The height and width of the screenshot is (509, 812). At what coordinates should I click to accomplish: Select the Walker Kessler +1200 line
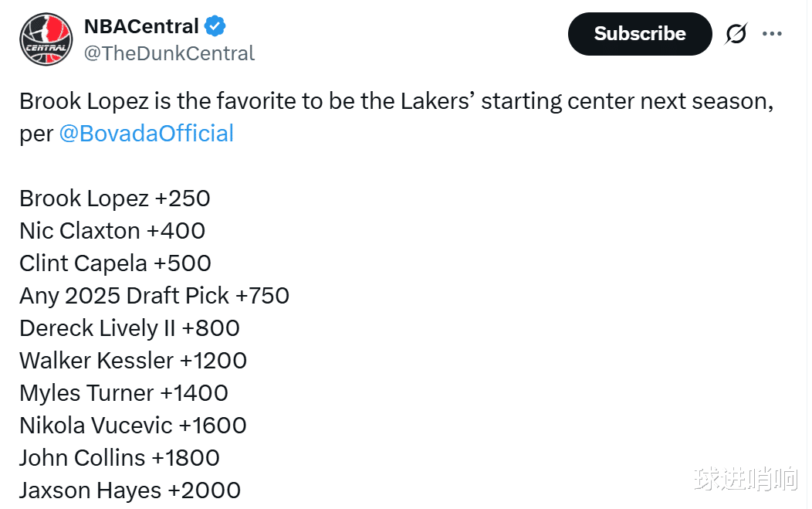pyautogui.click(x=133, y=361)
